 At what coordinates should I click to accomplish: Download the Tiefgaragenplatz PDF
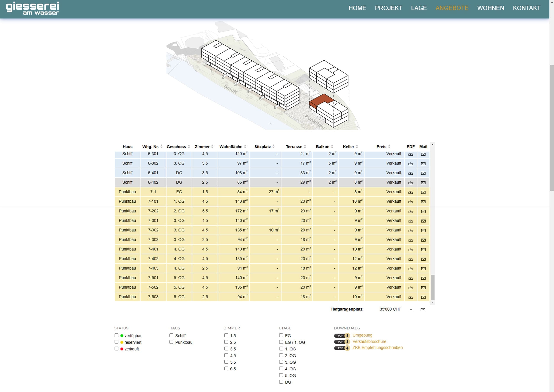411,310
